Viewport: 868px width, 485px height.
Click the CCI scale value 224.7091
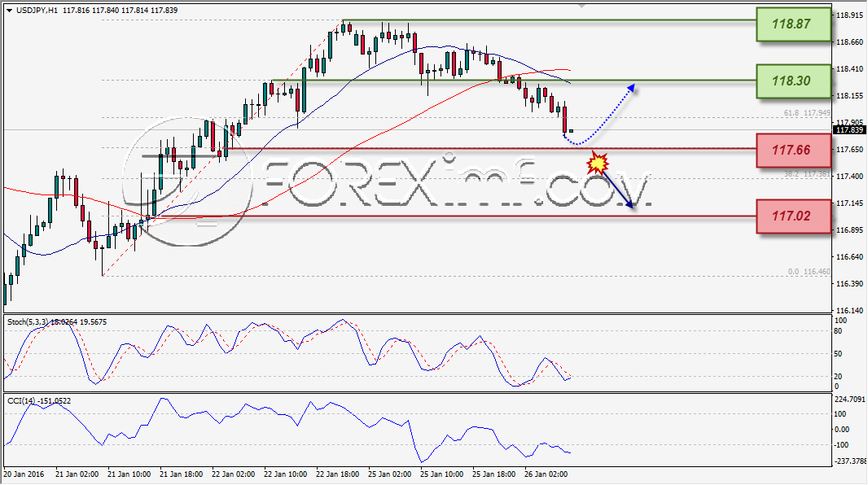pos(850,399)
